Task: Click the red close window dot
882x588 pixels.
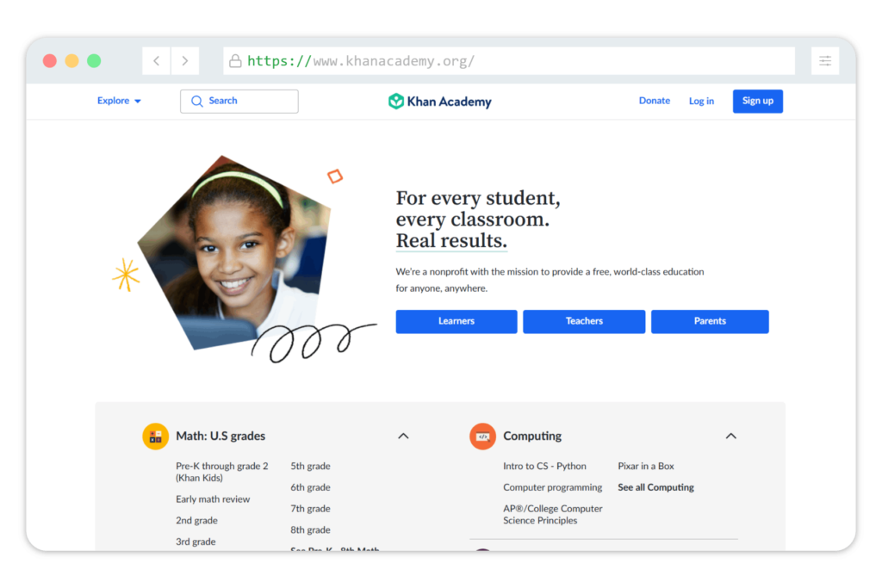Action: point(49,61)
